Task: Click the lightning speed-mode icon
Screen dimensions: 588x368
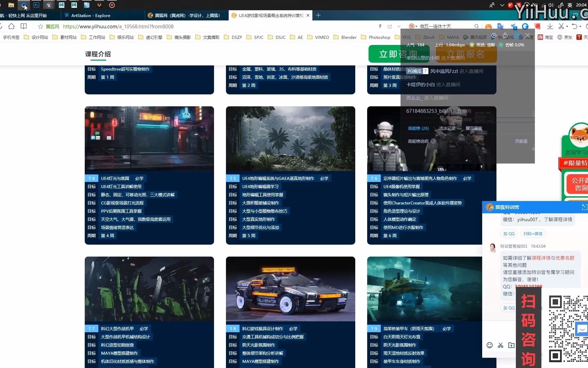Action: (380, 26)
